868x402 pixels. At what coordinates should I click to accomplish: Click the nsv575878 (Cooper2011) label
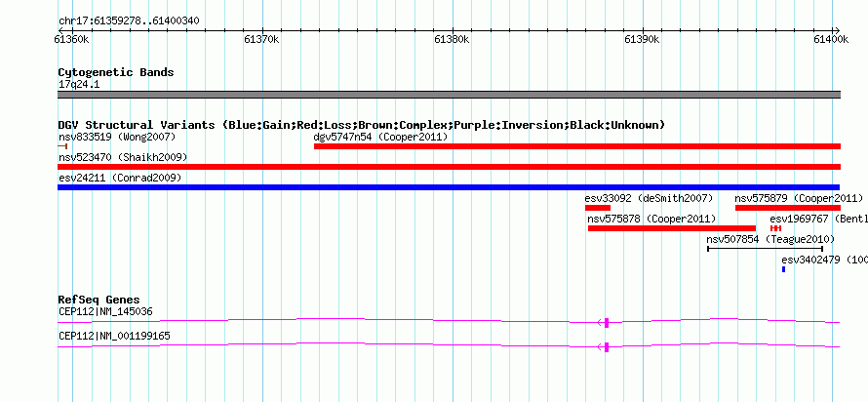651,219
